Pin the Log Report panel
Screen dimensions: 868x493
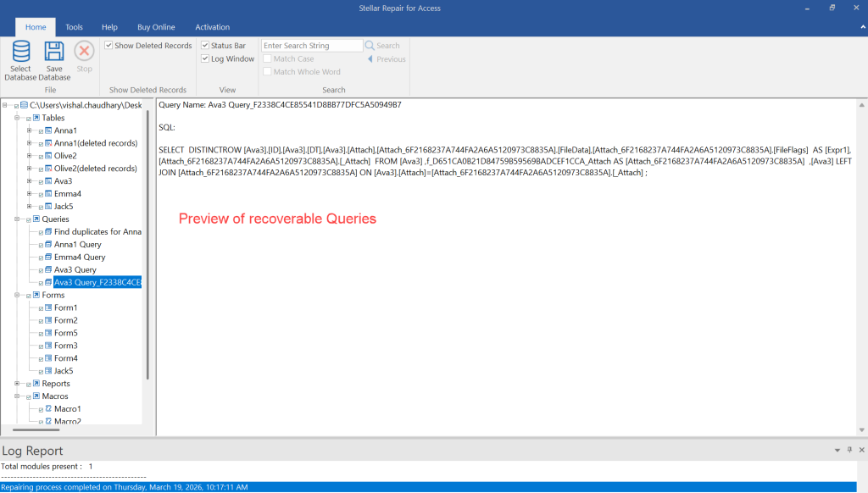point(849,450)
